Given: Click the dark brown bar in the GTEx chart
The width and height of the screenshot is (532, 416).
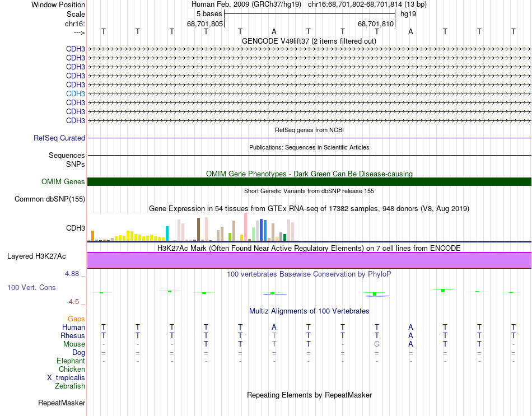Looking at the screenshot, I should pyautogui.click(x=198, y=230).
